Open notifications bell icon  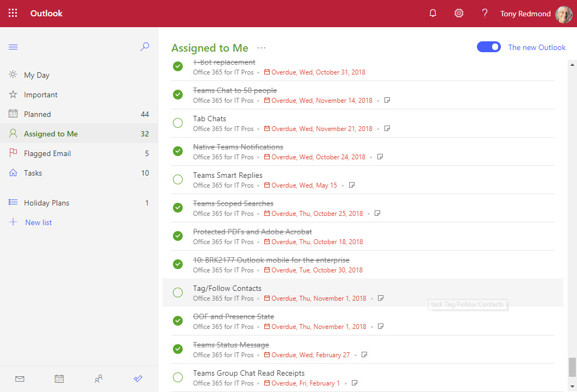(x=433, y=13)
